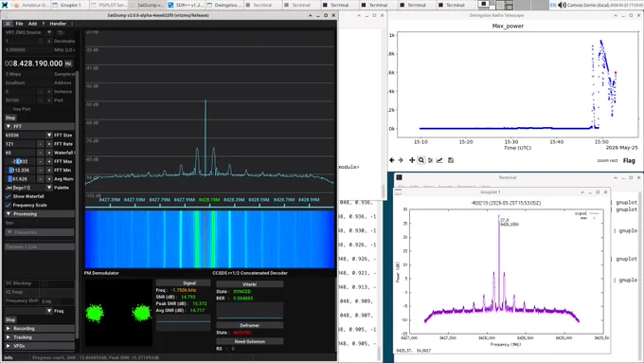This screenshot has height=363, width=644.
Task: Increase the Instance value
Action: click(49, 92)
